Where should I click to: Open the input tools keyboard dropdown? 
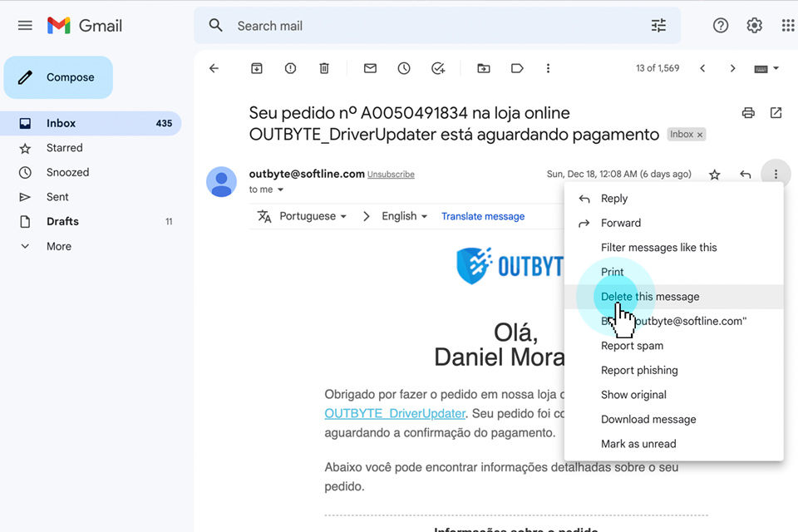(x=766, y=68)
